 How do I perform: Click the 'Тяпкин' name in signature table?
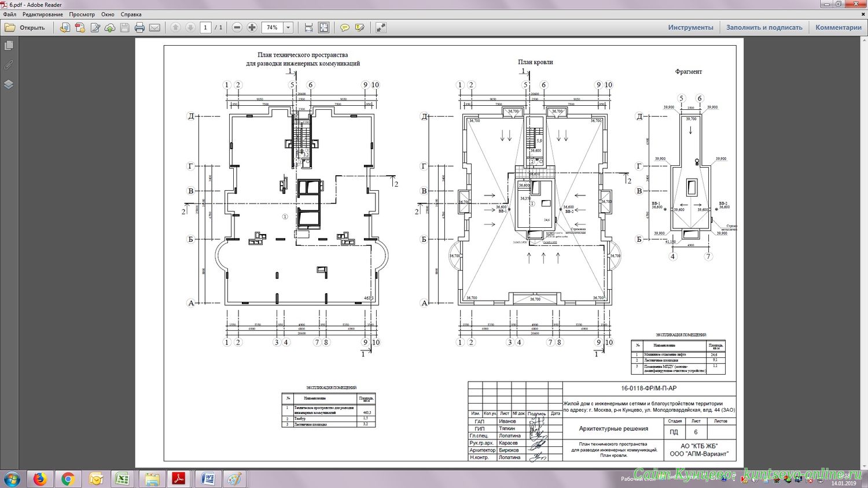[507, 428]
